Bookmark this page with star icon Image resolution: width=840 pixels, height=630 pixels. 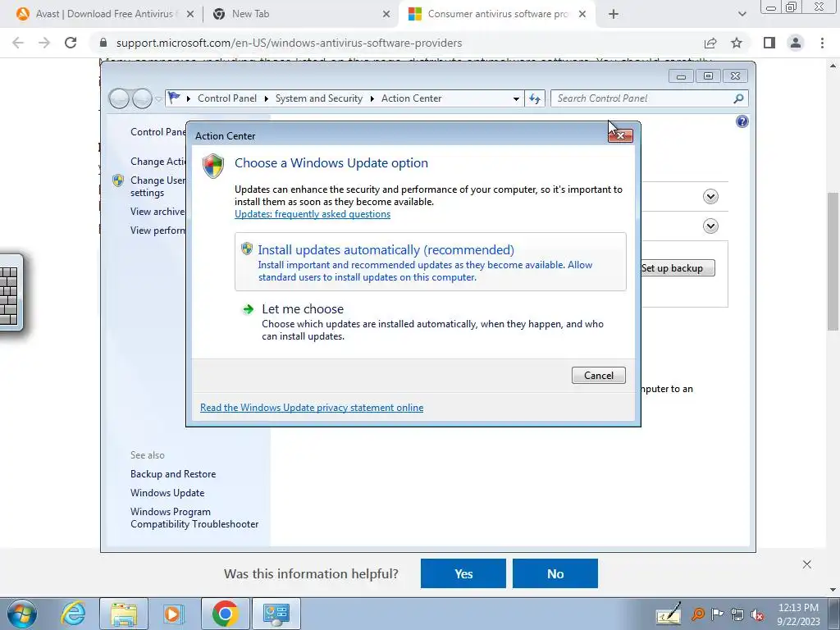737,43
